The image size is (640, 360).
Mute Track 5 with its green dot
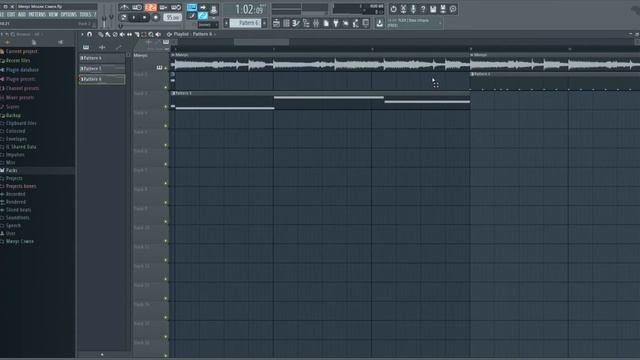click(x=165, y=145)
